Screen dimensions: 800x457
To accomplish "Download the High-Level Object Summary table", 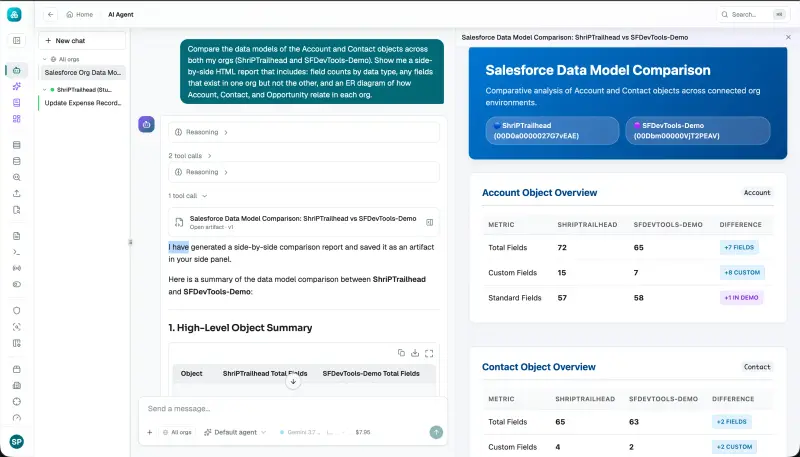I will [x=415, y=353].
